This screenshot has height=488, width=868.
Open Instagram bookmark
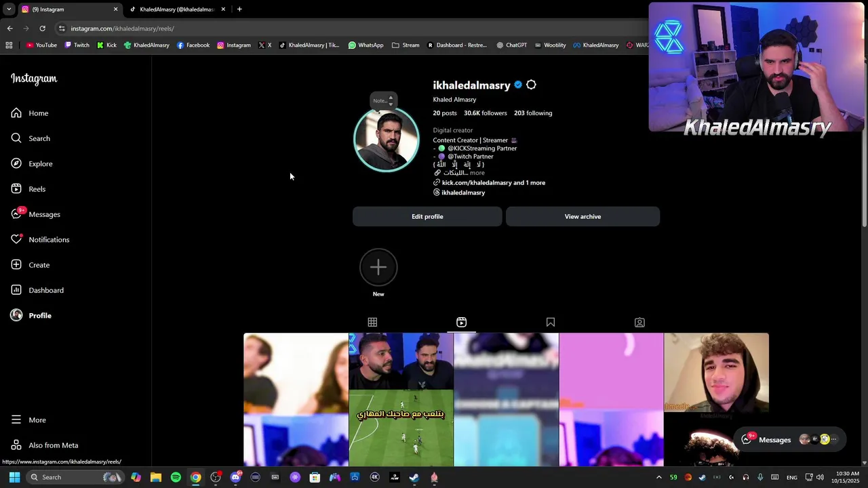(x=234, y=45)
